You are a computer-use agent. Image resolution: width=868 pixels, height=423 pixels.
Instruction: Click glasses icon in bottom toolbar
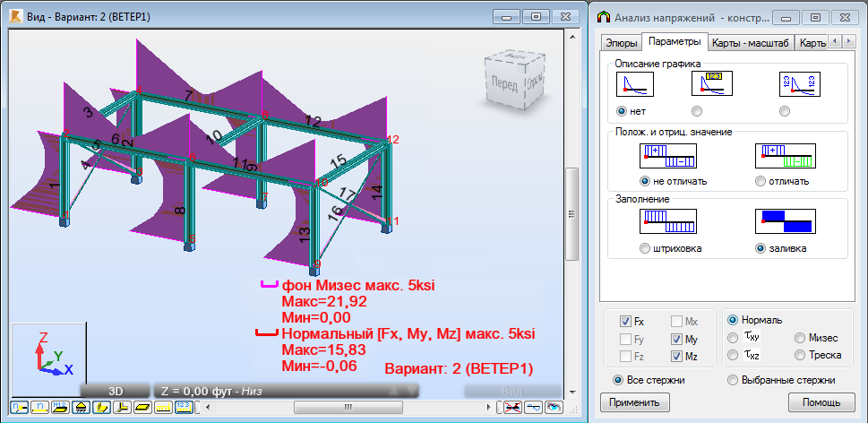click(534, 408)
